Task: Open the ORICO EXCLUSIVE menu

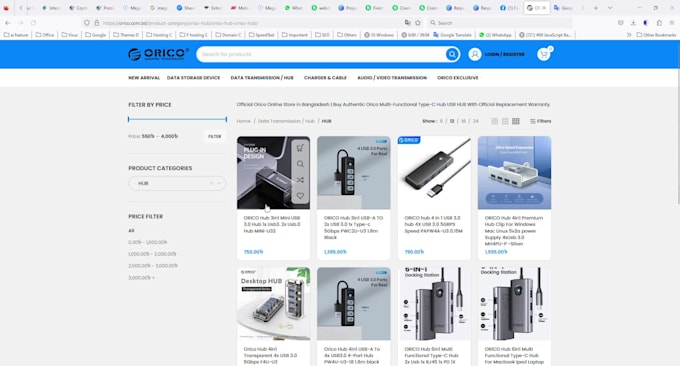Action: coord(458,78)
